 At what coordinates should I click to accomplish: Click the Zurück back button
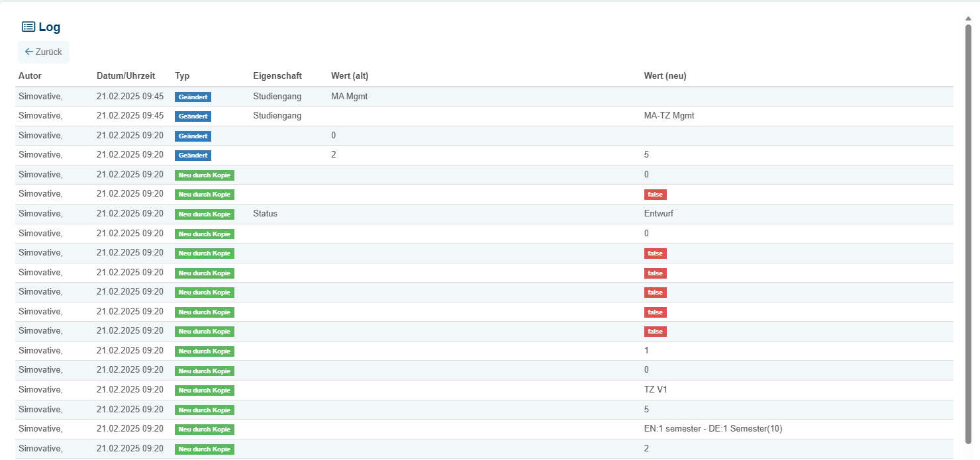pyautogui.click(x=44, y=52)
